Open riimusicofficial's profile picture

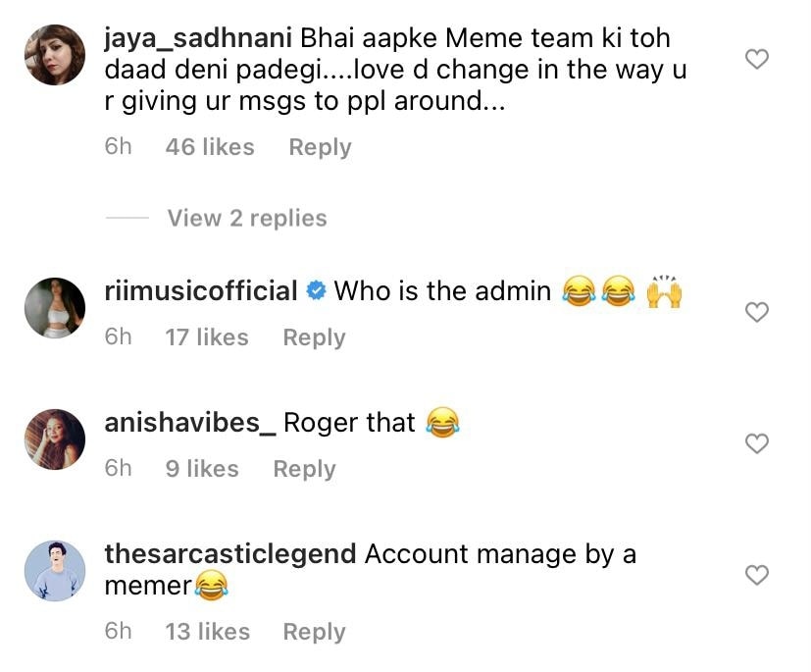point(54,308)
